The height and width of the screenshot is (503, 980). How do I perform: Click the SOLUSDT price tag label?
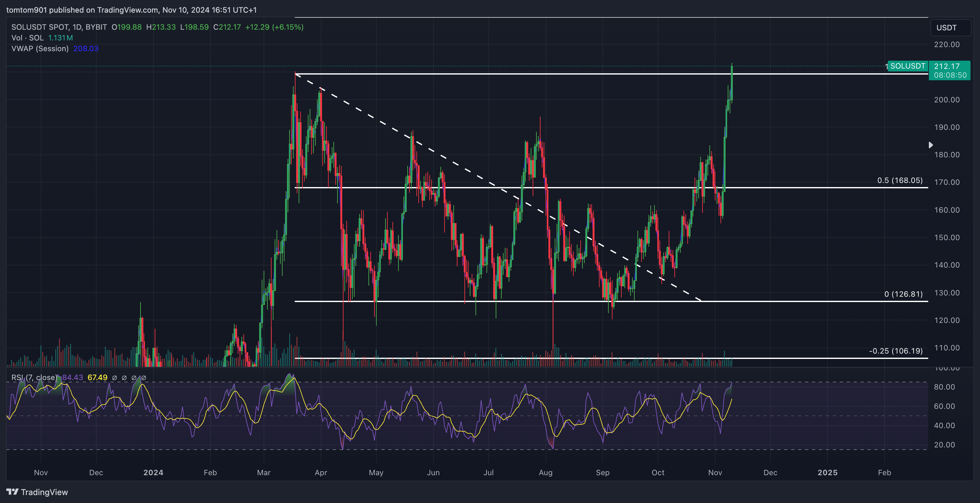[x=907, y=66]
